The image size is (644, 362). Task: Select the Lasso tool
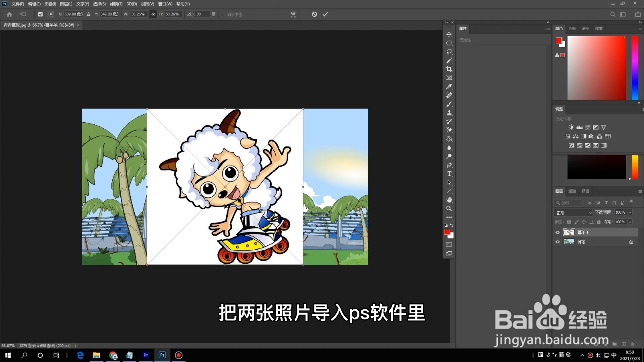tap(449, 52)
